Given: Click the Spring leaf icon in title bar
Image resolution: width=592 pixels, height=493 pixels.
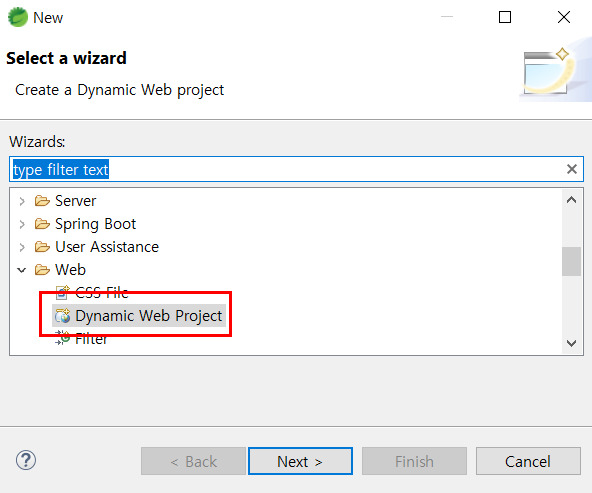Looking at the screenshot, I should point(18,17).
